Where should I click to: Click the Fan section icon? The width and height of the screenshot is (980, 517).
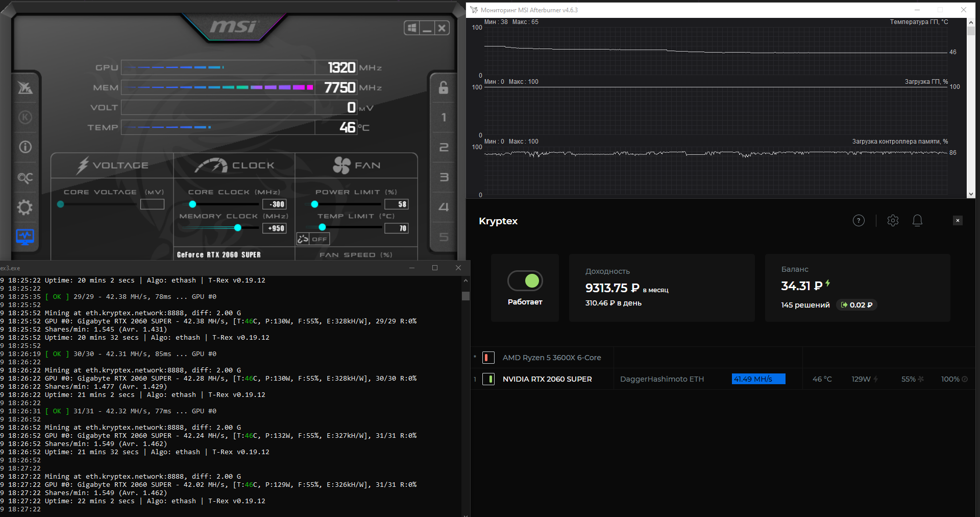[341, 165]
